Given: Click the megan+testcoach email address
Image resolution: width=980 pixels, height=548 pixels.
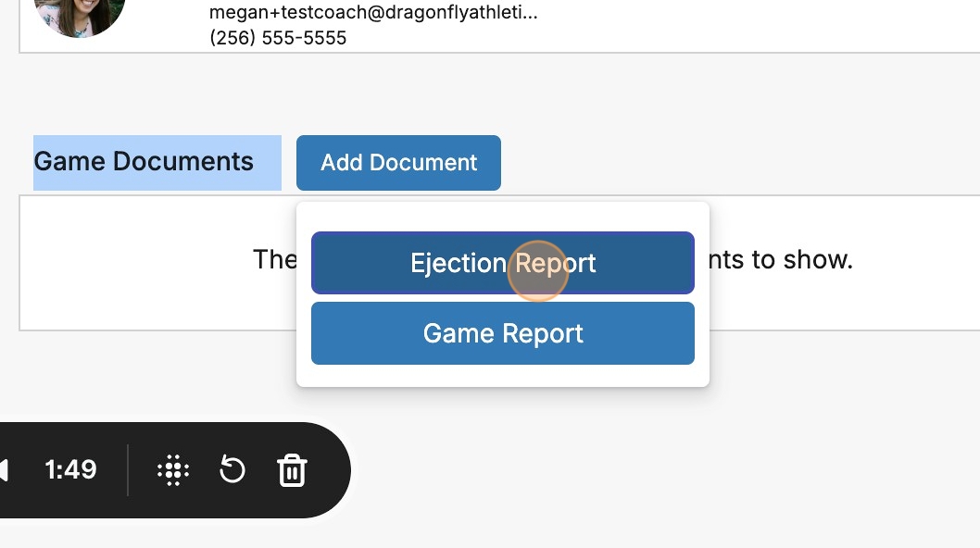Looking at the screenshot, I should point(372,13).
